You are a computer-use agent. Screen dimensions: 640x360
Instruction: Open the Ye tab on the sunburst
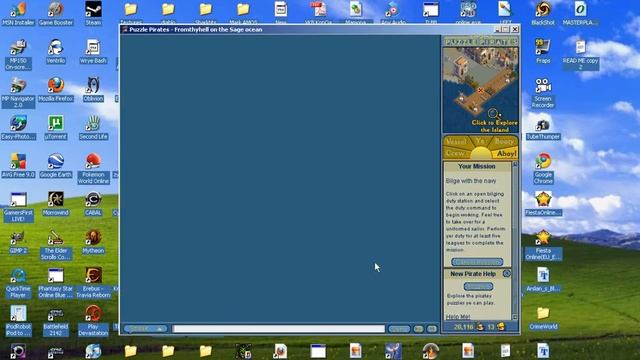tap(480, 140)
